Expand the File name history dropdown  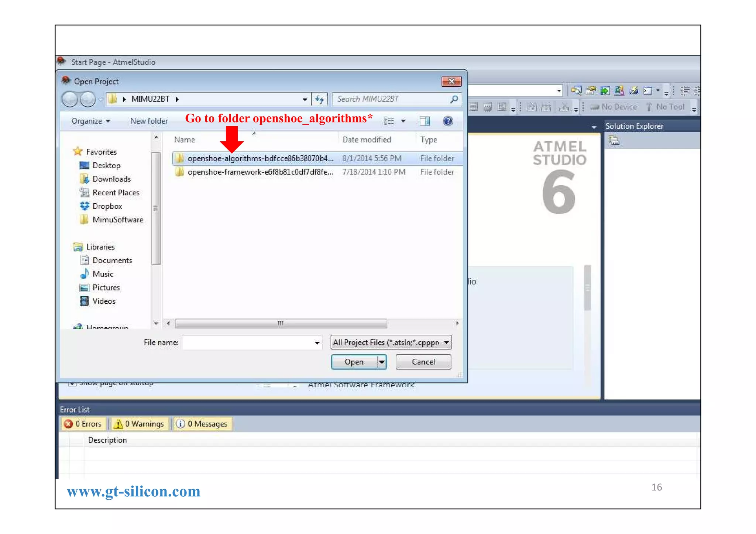(317, 343)
